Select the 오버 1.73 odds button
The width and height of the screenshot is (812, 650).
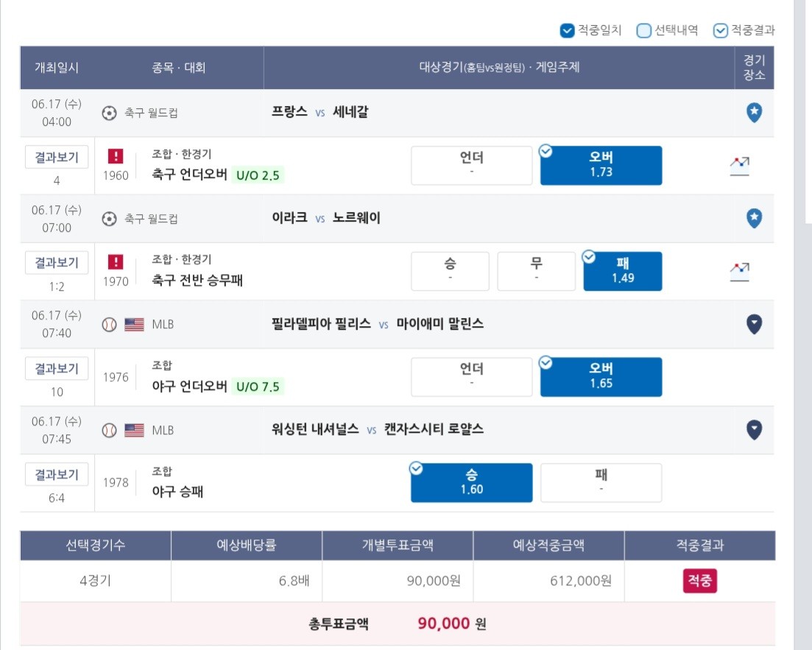click(x=601, y=165)
